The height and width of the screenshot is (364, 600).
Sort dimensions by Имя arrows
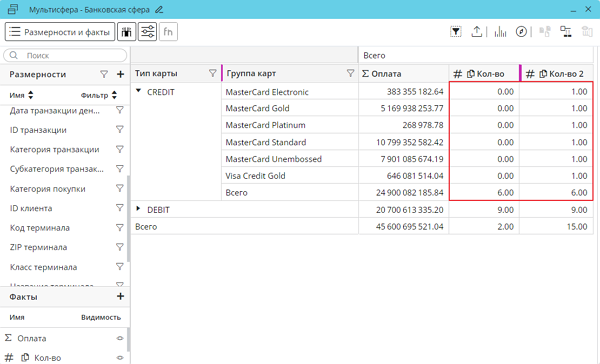click(31, 95)
